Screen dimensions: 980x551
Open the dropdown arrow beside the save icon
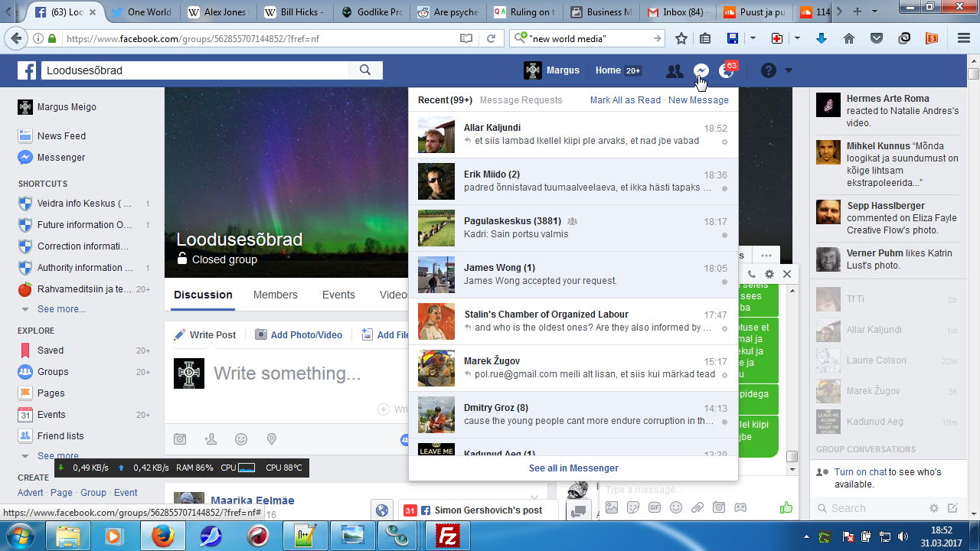[x=753, y=38]
